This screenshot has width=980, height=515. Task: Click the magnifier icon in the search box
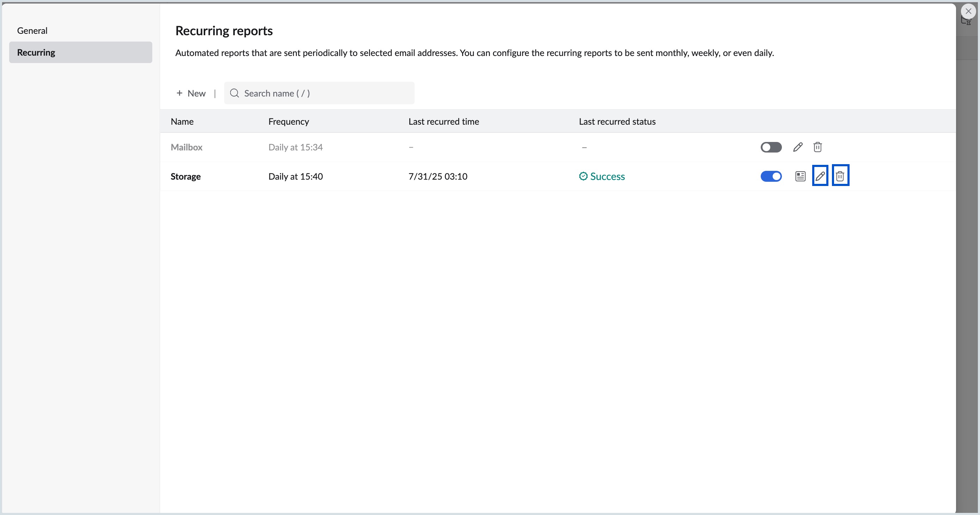(x=234, y=93)
